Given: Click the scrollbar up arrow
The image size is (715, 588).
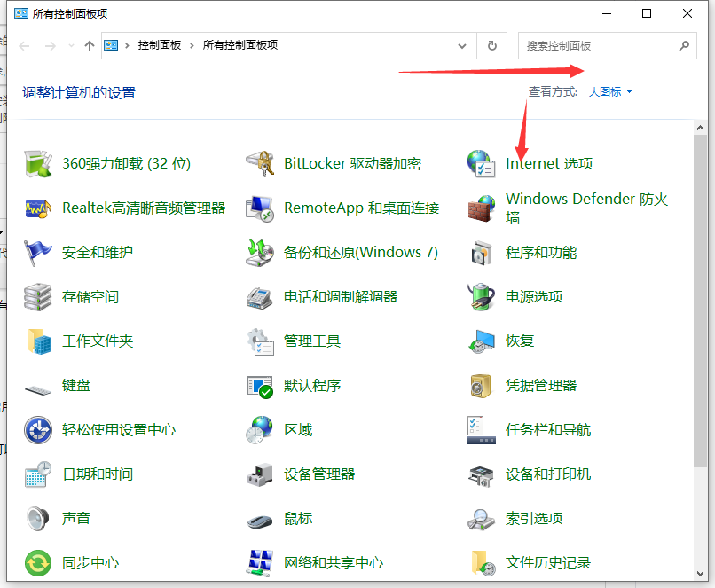Looking at the screenshot, I should (700, 128).
